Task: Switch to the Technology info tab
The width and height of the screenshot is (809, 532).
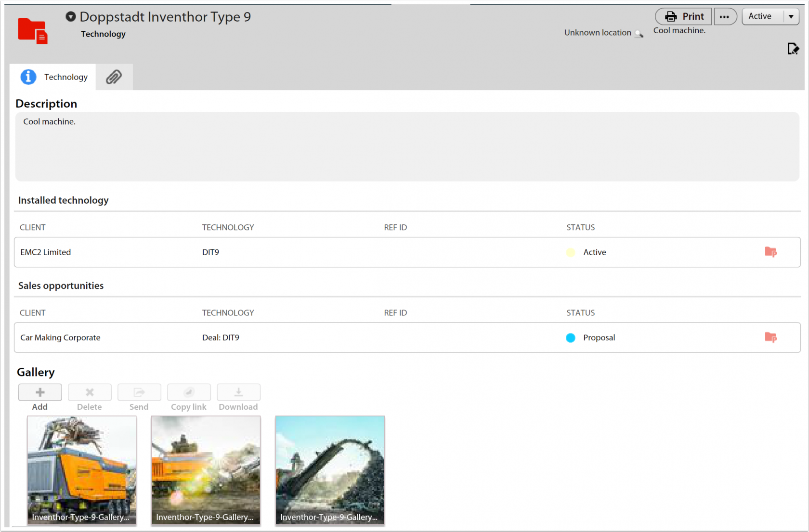Action: coord(53,77)
